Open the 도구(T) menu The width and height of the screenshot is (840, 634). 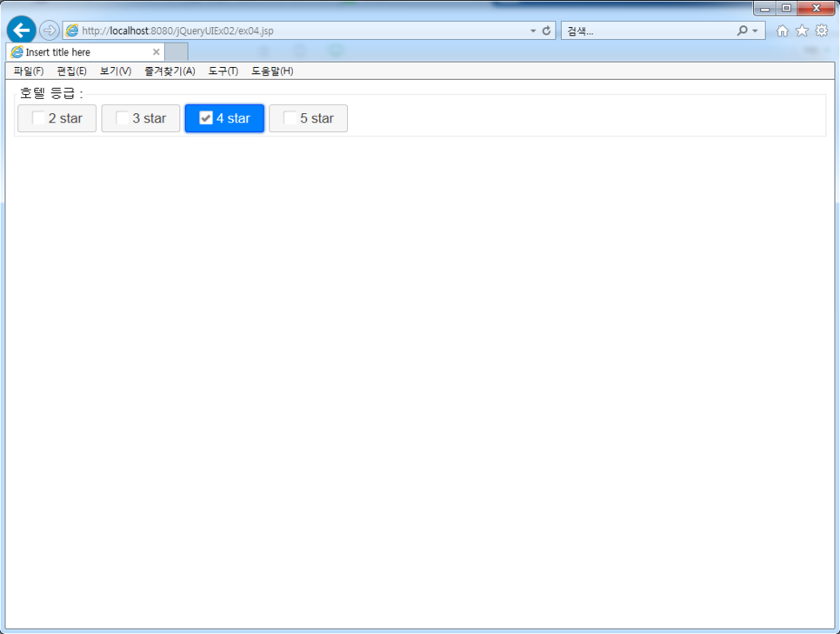pos(223,71)
